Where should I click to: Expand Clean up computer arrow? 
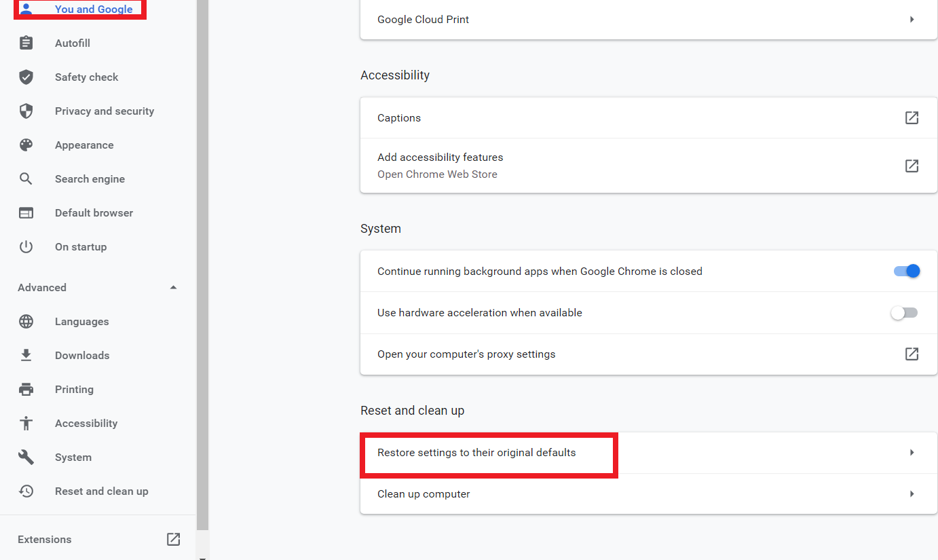[x=912, y=494]
